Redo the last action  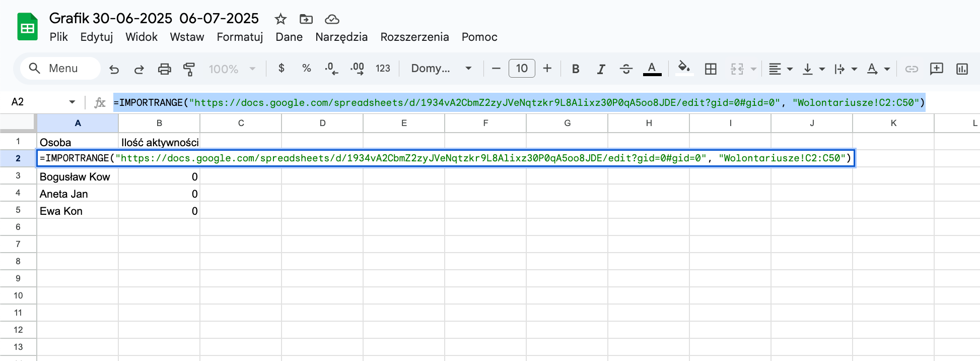(x=139, y=69)
